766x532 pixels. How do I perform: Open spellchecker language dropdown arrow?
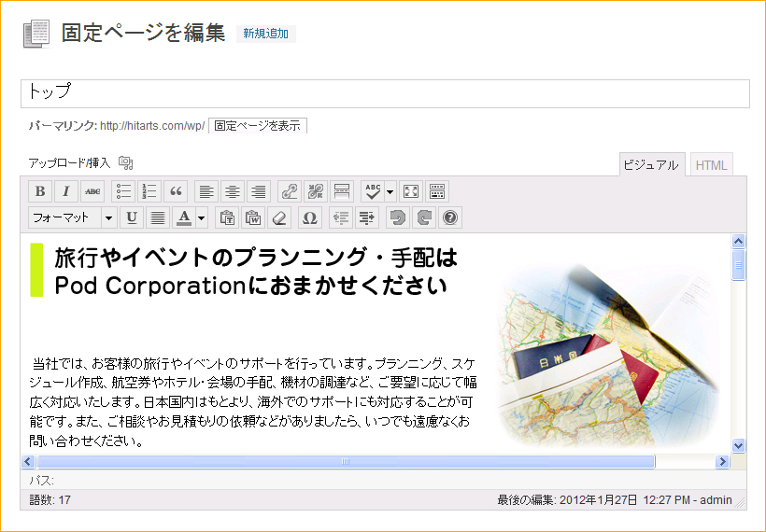pyautogui.click(x=390, y=191)
